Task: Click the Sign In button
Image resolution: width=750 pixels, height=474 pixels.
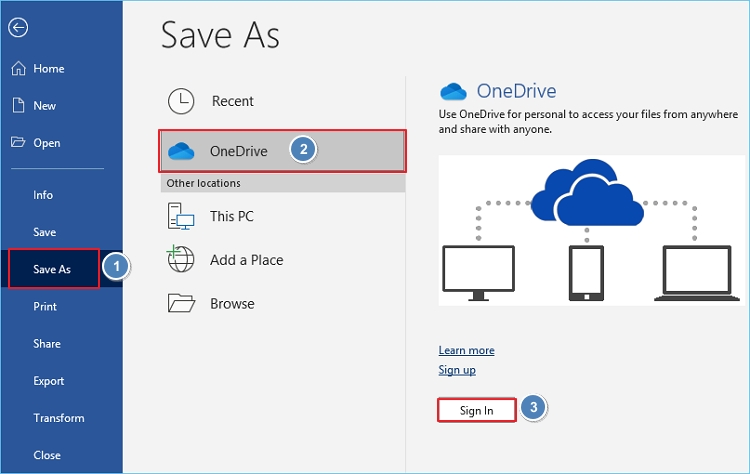Action: point(476,410)
